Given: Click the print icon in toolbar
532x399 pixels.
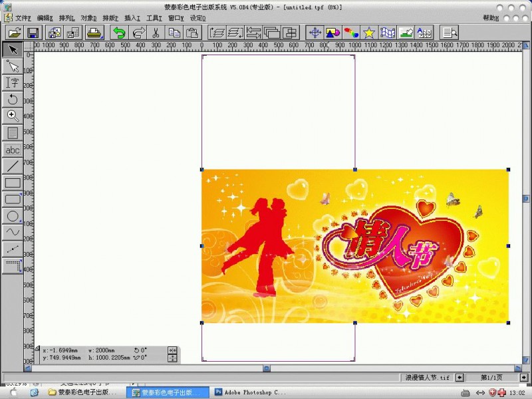Looking at the screenshot, I should [94, 32].
